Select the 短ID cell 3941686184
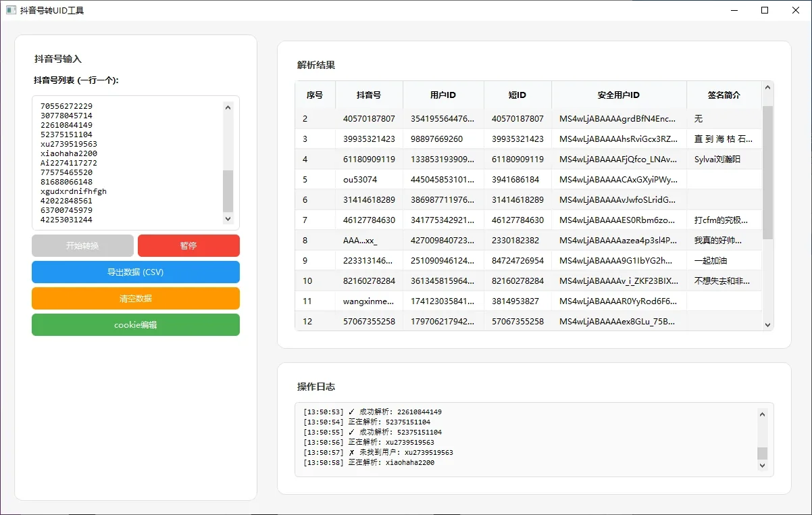The width and height of the screenshot is (812, 515). [517, 179]
